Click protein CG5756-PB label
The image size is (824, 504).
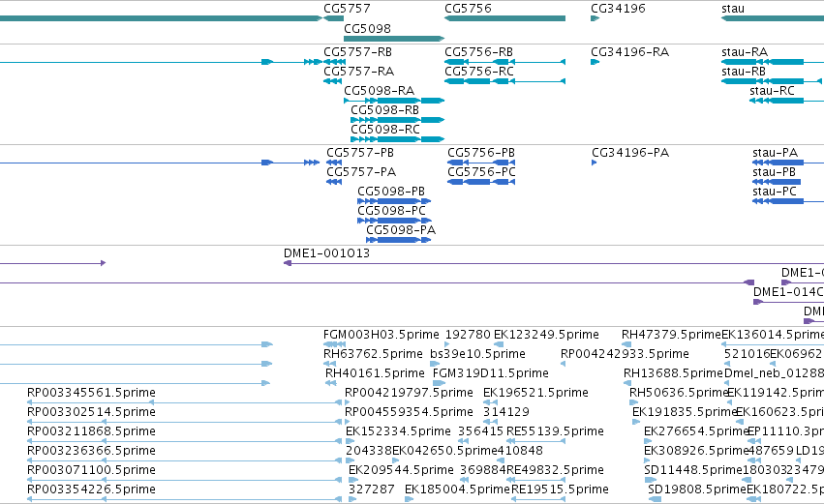pyautogui.click(x=481, y=153)
